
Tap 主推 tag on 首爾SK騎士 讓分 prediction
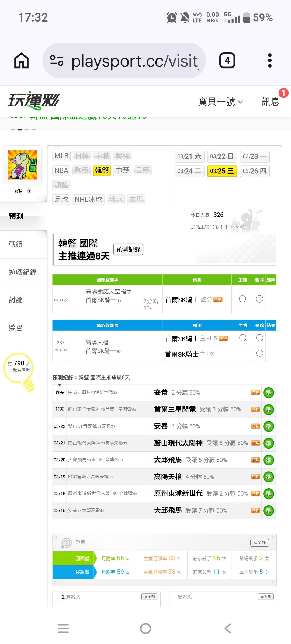pyautogui.click(x=218, y=300)
